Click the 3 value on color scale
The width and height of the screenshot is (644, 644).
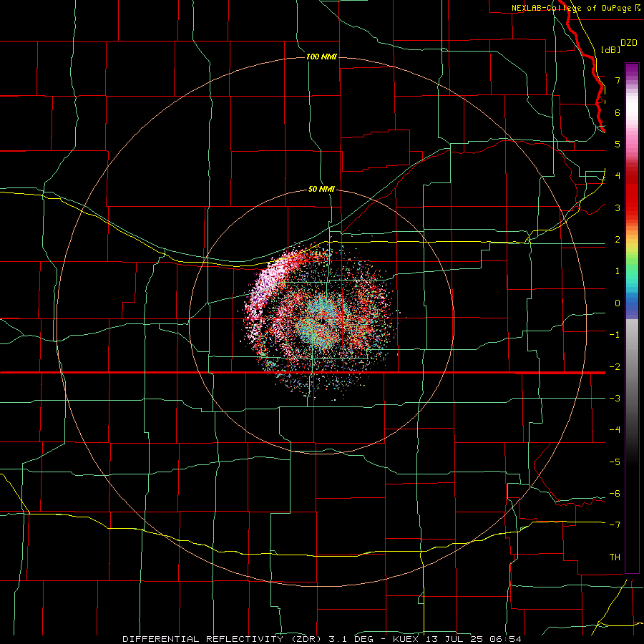(x=618, y=208)
